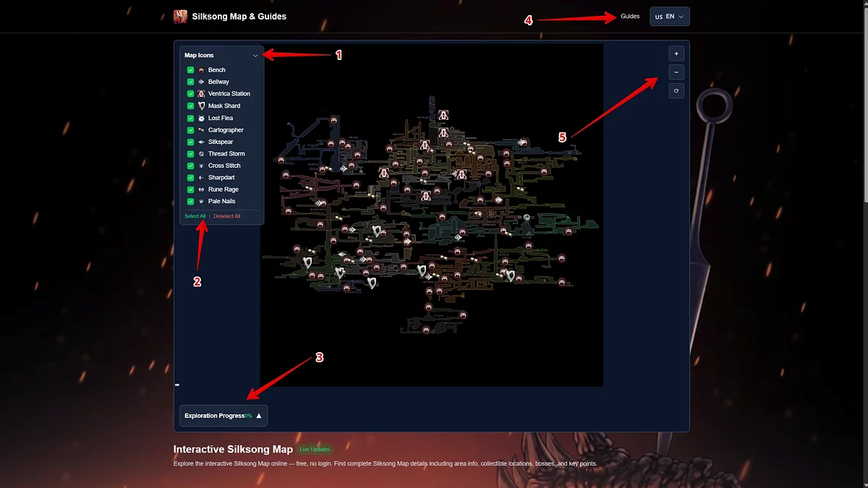Viewport: 868px width, 488px height.
Task: Click the Bellway legend icon
Action: coord(201,82)
